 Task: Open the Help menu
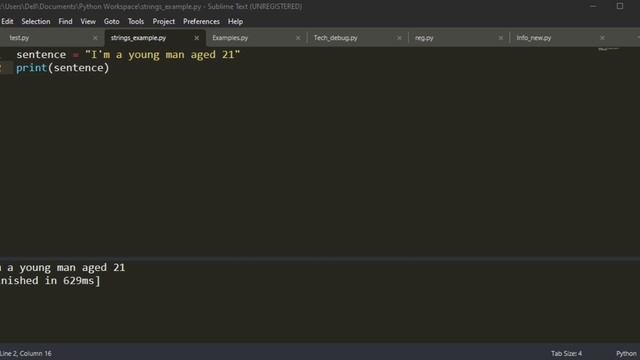click(235, 21)
